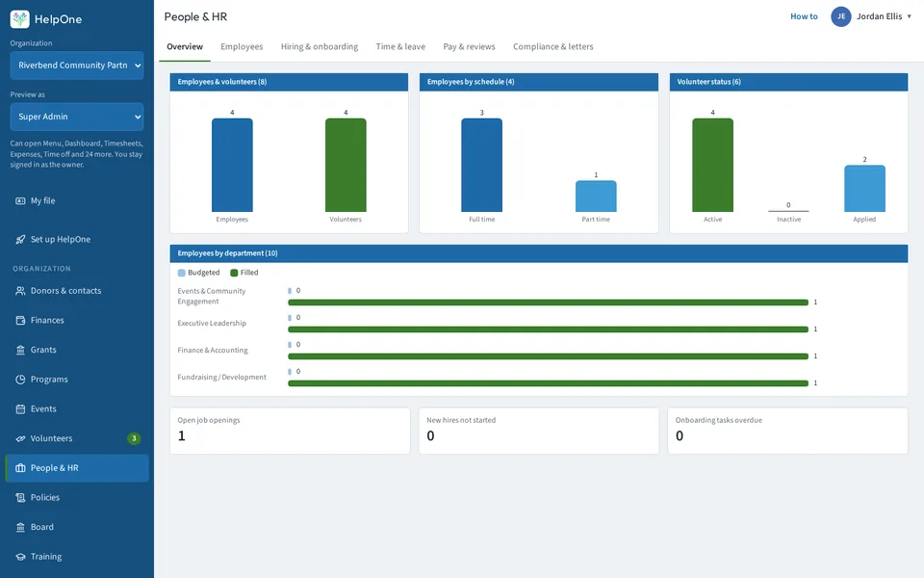This screenshot has width=924, height=578.
Task: Click the Policies document icon
Action: pyautogui.click(x=20, y=497)
